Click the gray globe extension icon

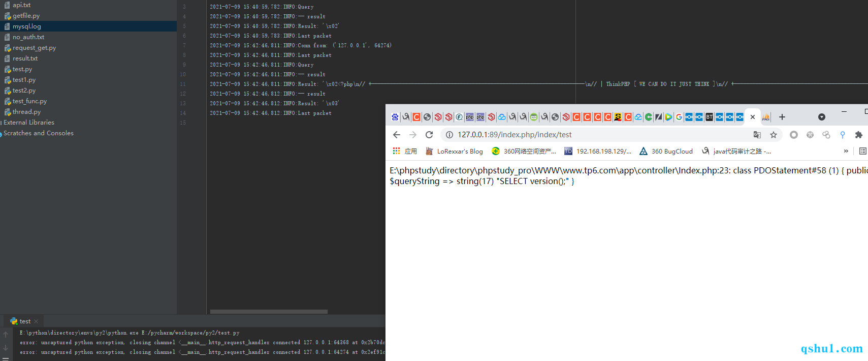810,135
